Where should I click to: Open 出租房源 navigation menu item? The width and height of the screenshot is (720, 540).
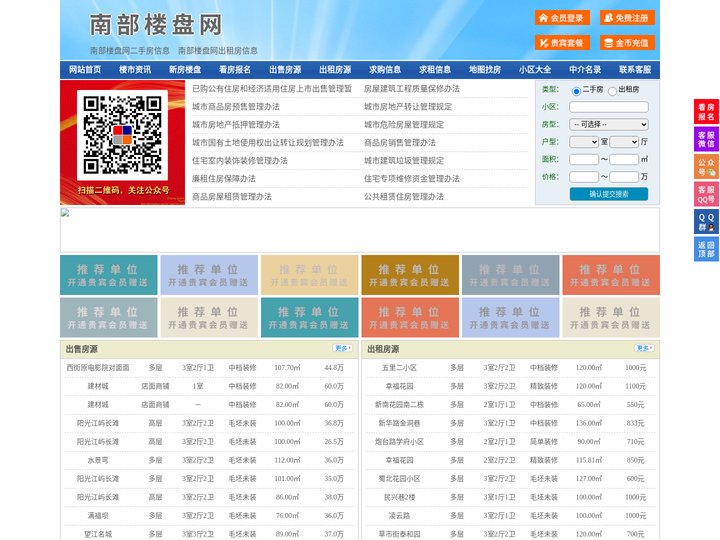pyautogui.click(x=335, y=70)
